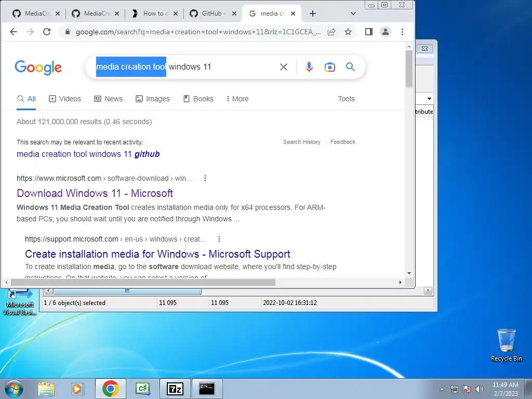The height and width of the screenshot is (399, 532).
Task: Click the vertical scrollbar thumb in Chrome
Action: (x=409, y=69)
